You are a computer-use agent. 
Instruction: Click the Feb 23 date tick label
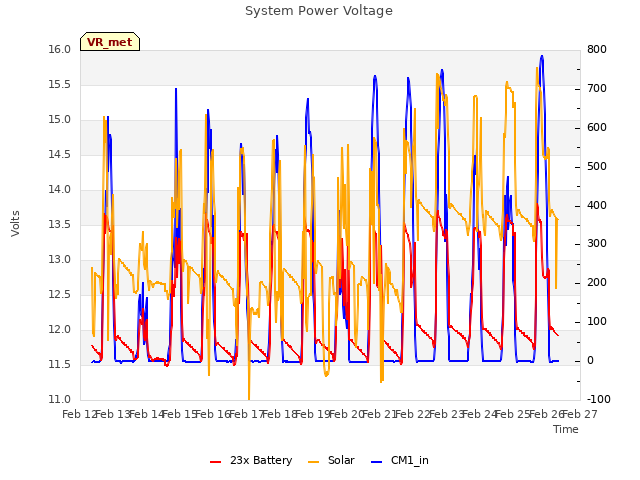point(447,414)
